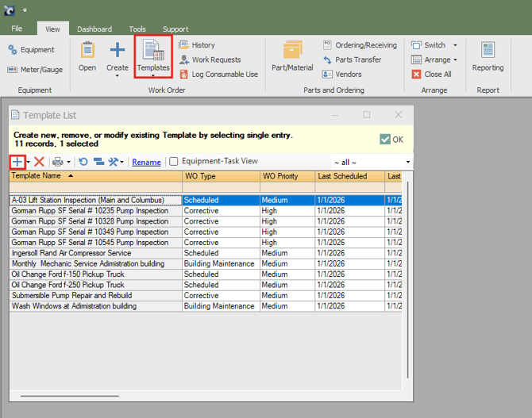Open the File menu

pyautogui.click(x=17, y=29)
